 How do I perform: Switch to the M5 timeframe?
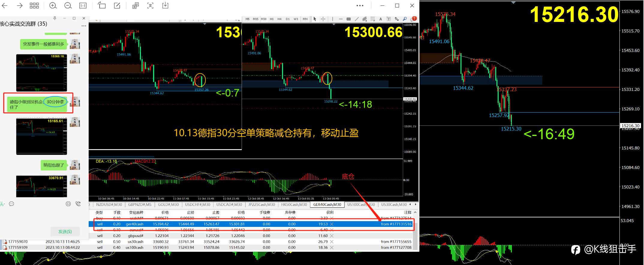pos(247,19)
